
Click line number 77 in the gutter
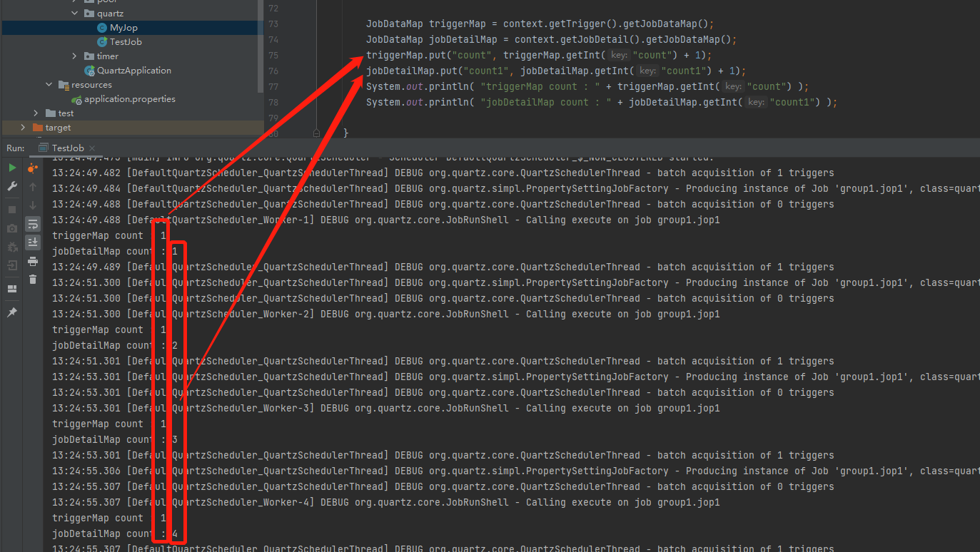274,87
